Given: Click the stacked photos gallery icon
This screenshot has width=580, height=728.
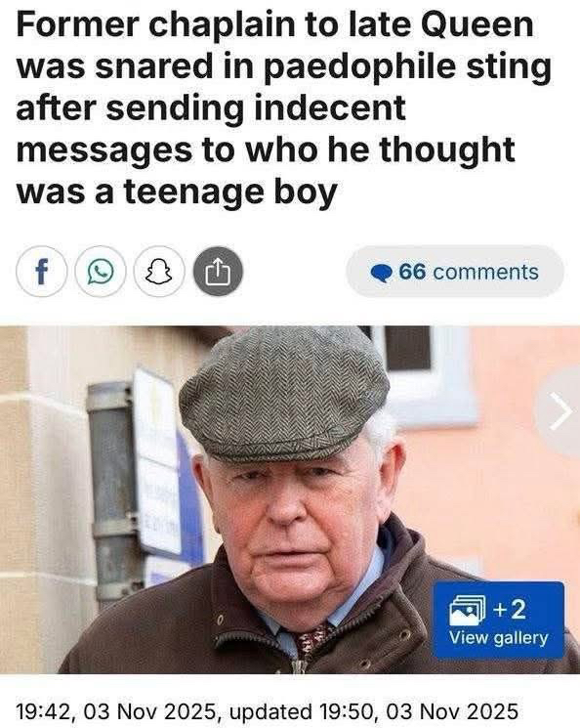Looking at the screenshot, I should click(x=467, y=610).
